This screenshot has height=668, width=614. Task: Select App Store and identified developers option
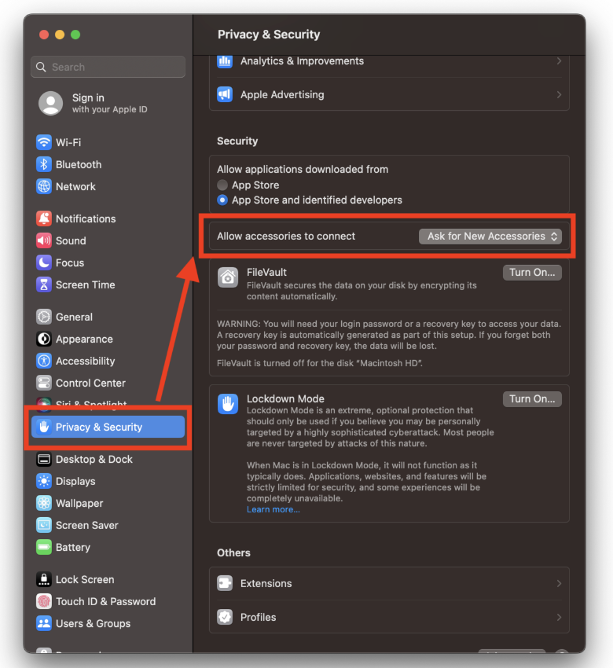click(222, 200)
